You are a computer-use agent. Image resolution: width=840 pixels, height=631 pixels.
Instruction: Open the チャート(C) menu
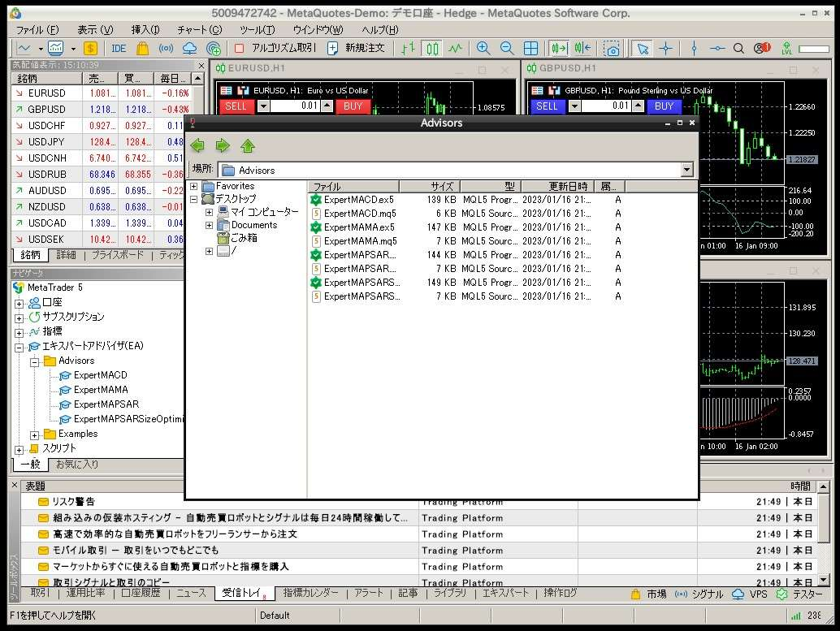(199, 30)
